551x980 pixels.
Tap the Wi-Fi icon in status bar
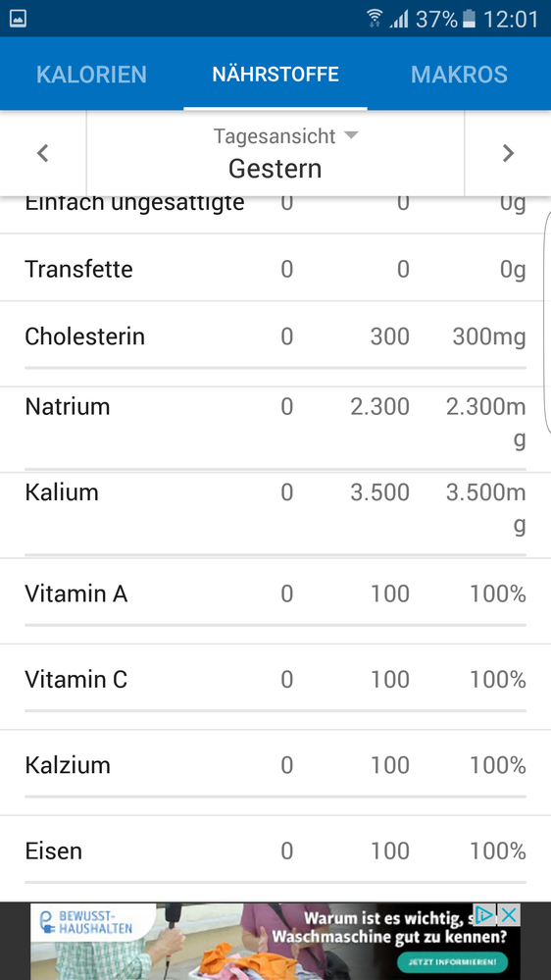click(375, 19)
